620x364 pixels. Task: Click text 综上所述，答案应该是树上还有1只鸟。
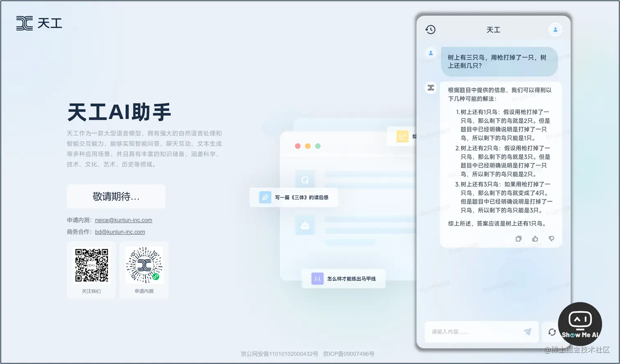point(497,224)
